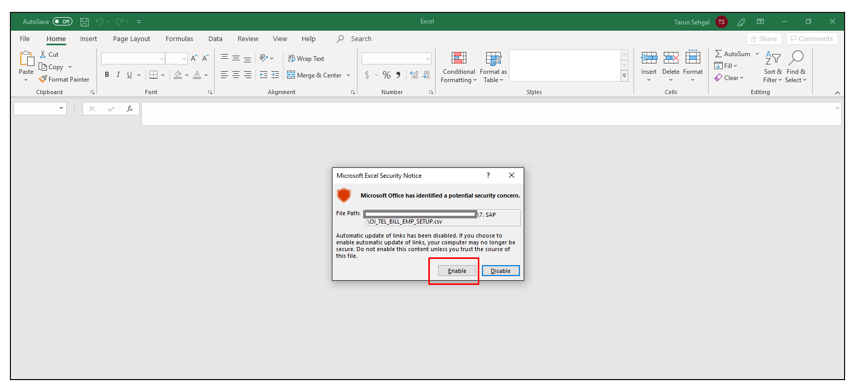Switch to the Formulas tab
Image resolution: width=858 pixels, height=392 pixels.
pos(179,39)
